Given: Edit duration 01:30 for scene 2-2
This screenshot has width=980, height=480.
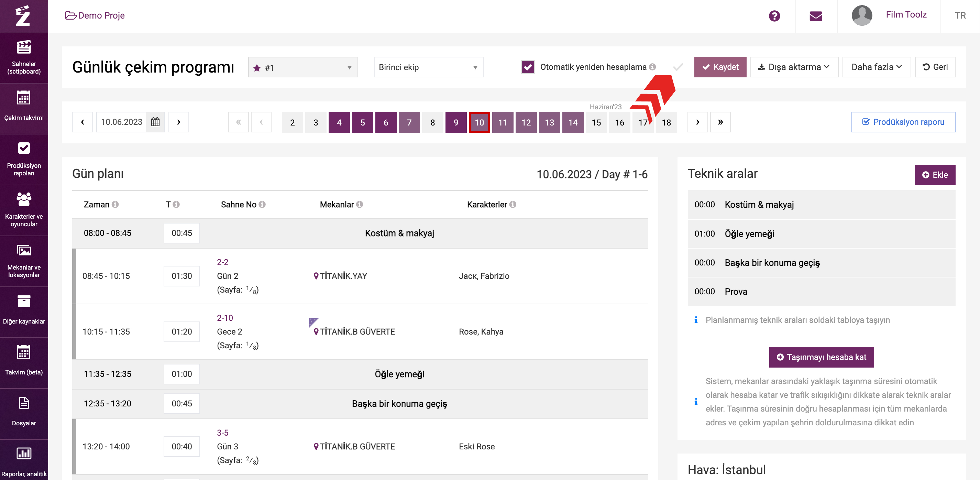Looking at the screenshot, I should [182, 276].
